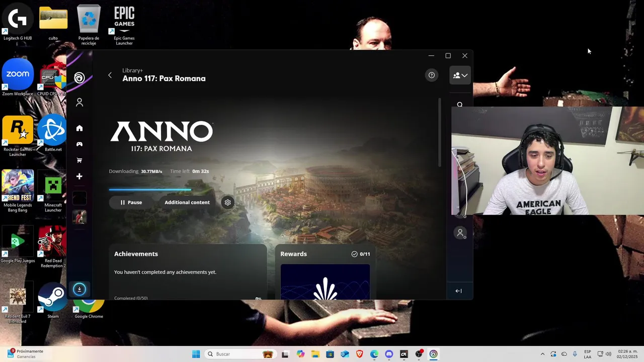The image size is (644, 362).
Task: Click the download progress bar
Action: point(150,190)
